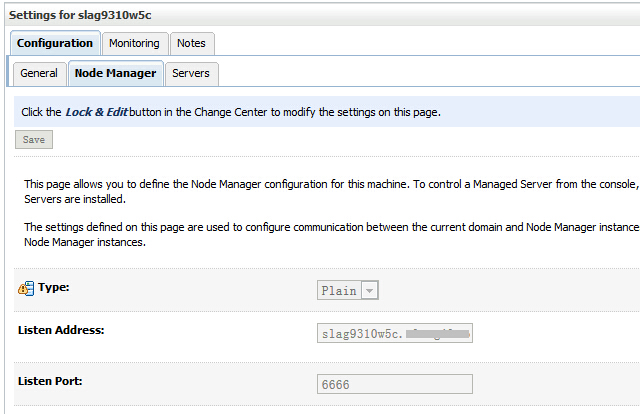640x414 pixels.
Task: Click the word Plain in the Type box
Action: [338, 291]
